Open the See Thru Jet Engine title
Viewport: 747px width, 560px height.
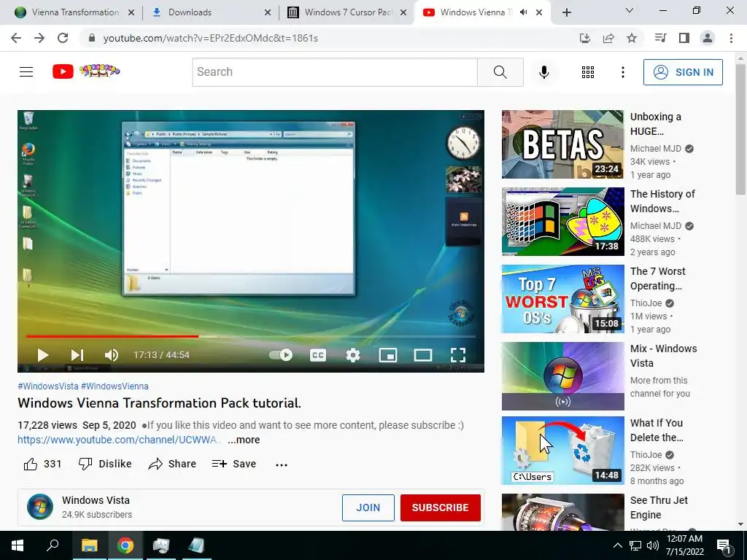coord(659,507)
